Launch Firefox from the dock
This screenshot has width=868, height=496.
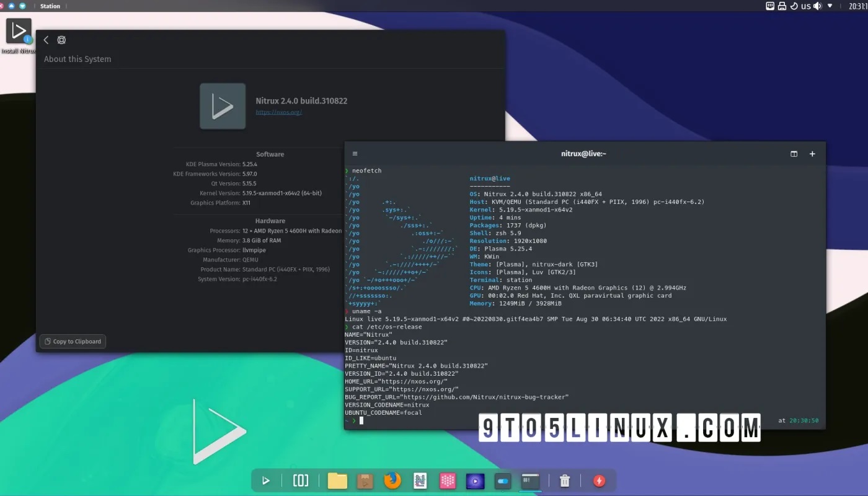392,480
